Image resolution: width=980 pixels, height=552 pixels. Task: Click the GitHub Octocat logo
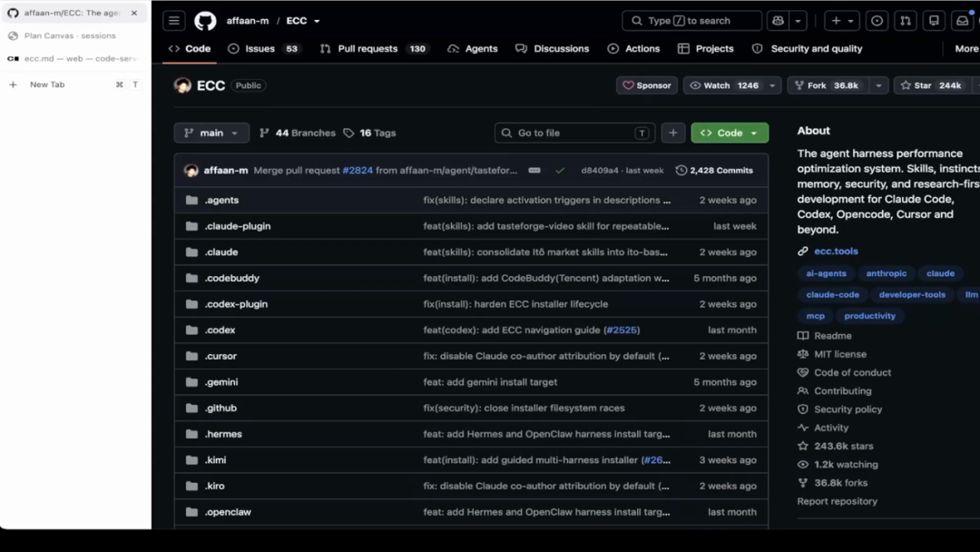pos(205,21)
